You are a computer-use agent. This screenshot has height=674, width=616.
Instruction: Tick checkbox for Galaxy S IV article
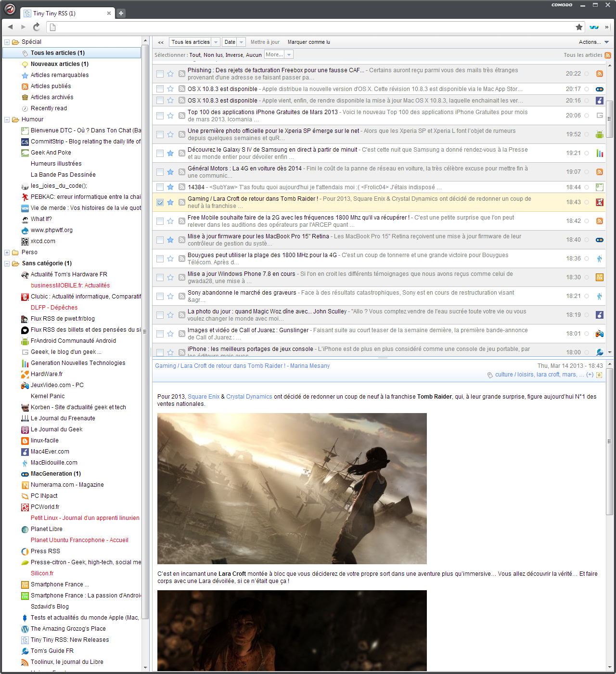point(160,153)
